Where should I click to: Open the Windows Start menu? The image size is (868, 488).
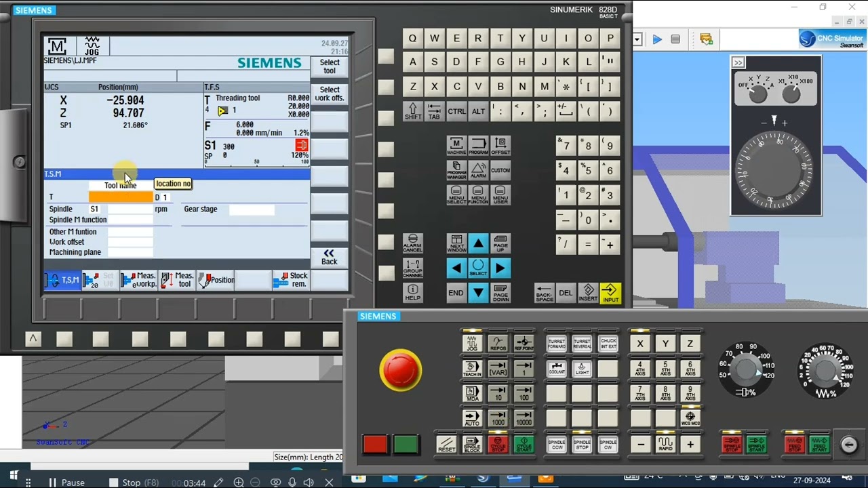coord(14,477)
